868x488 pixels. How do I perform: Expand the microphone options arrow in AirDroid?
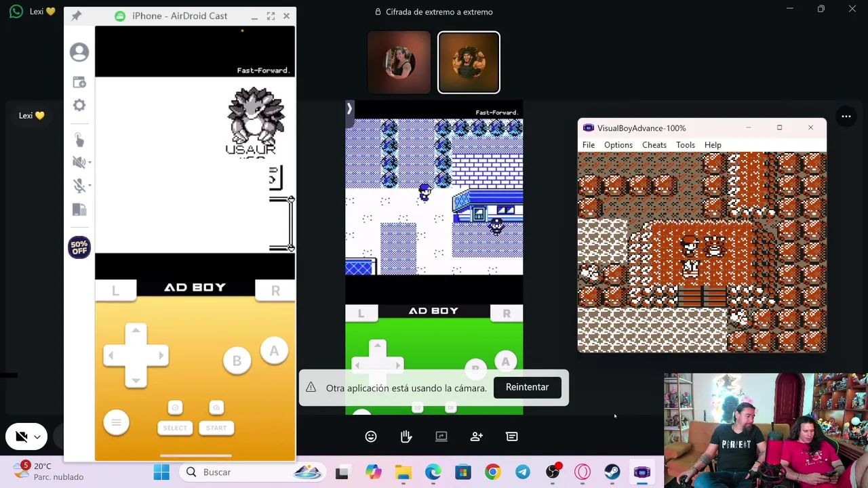[x=90, y=186]
